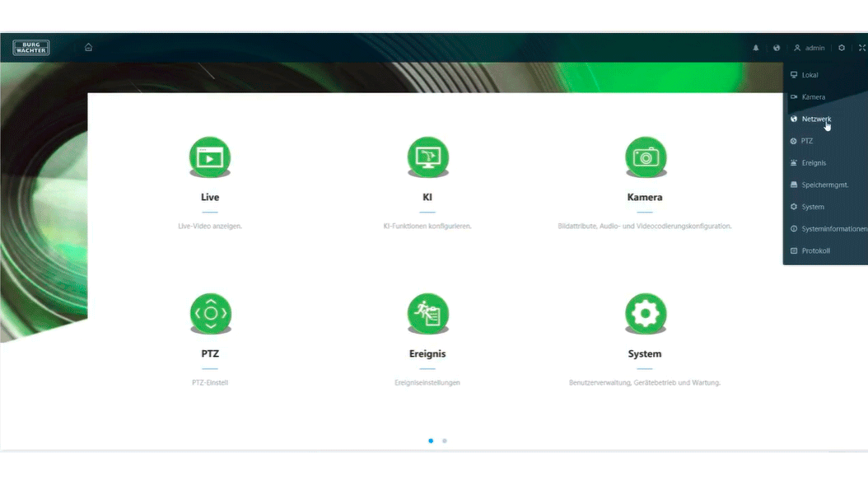The height and width of the screenshot is (482, 868).
Task: Collapse the settings hexagon dropdown menu
Action: coord(842,48)
